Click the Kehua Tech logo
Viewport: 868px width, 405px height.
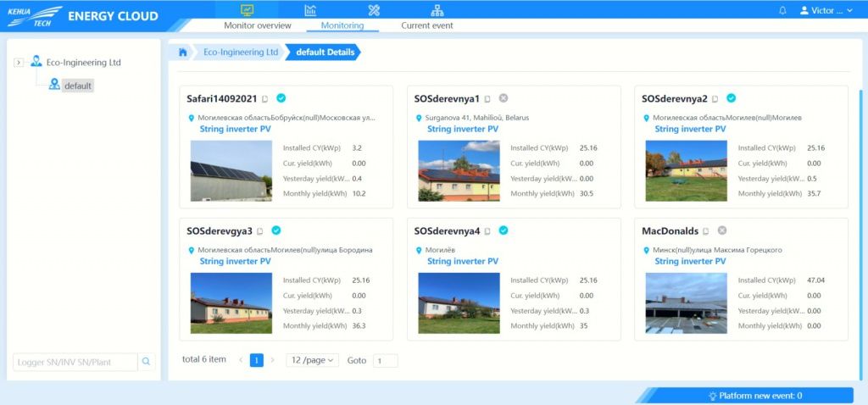coord(34,15)
